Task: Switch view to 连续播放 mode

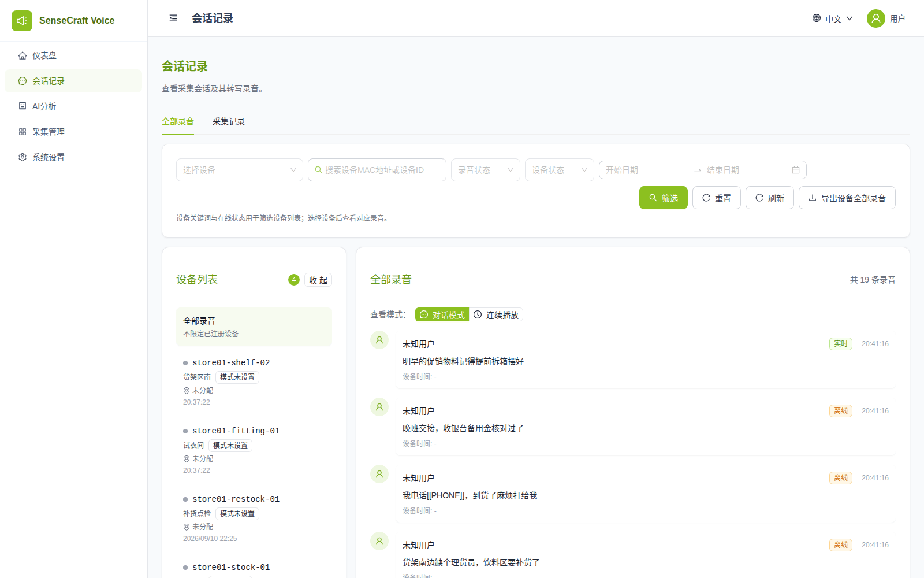Action: pos(496,315)
